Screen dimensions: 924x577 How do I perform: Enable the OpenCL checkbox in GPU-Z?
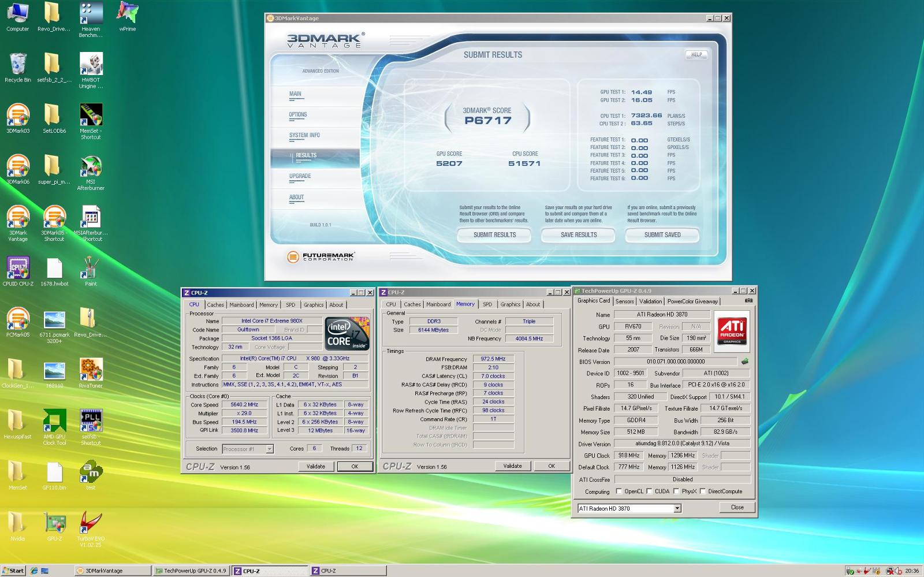(619, 492)
